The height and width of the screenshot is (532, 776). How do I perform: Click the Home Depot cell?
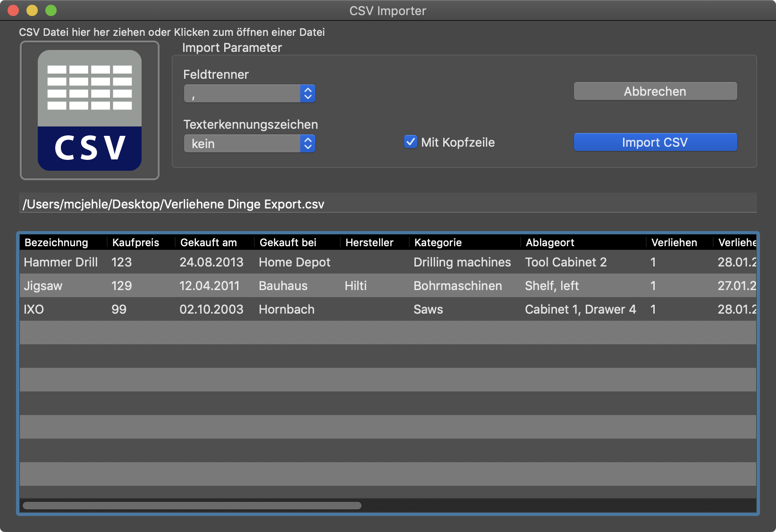coord(295,262)
